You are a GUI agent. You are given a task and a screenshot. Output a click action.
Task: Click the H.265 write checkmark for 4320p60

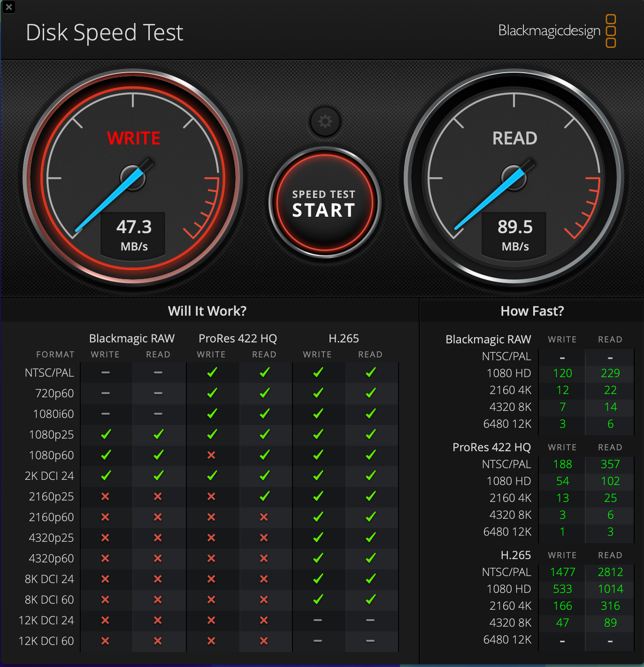pyautogui.click(x=318, y=558)
